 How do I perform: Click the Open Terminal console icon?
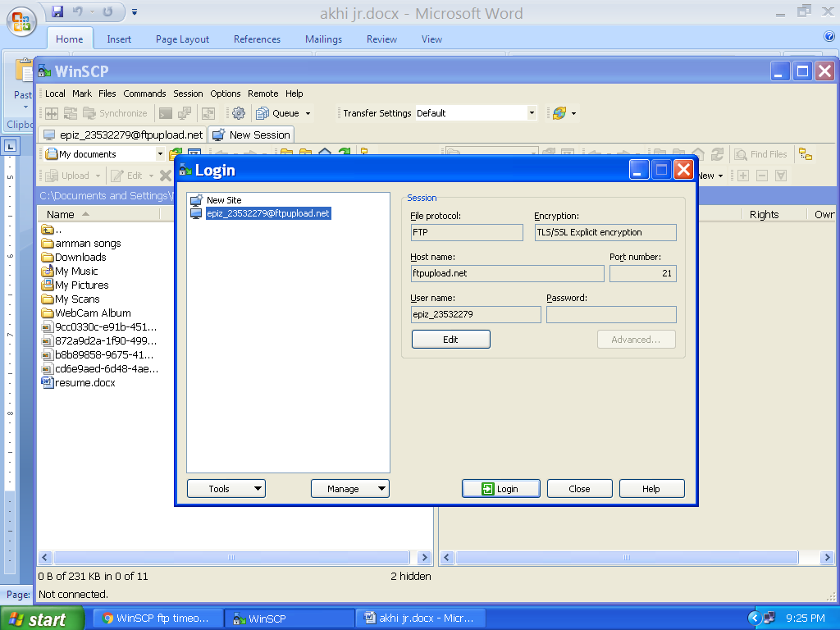(x=166, y=113)
